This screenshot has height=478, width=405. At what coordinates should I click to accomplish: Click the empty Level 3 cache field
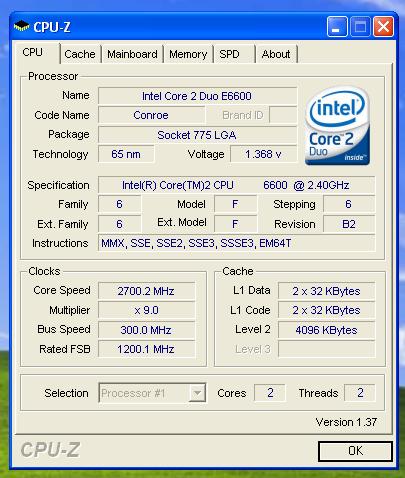click(327, 349)
